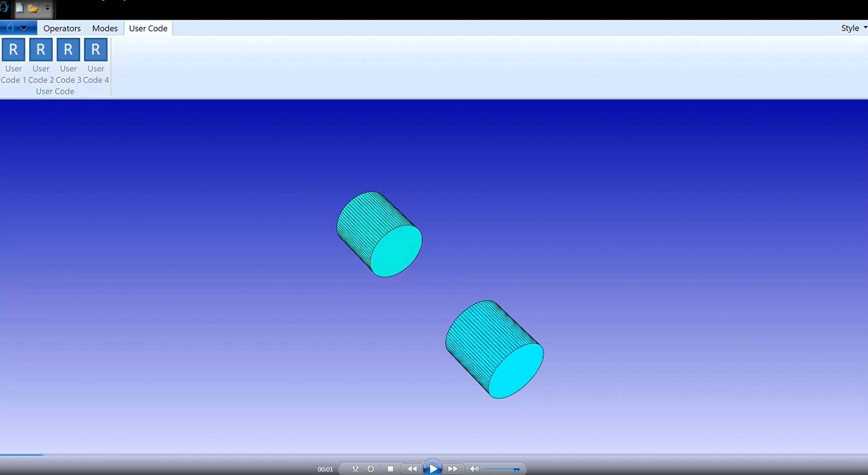Switch to the Modes ribbon tab

[105, 28]
